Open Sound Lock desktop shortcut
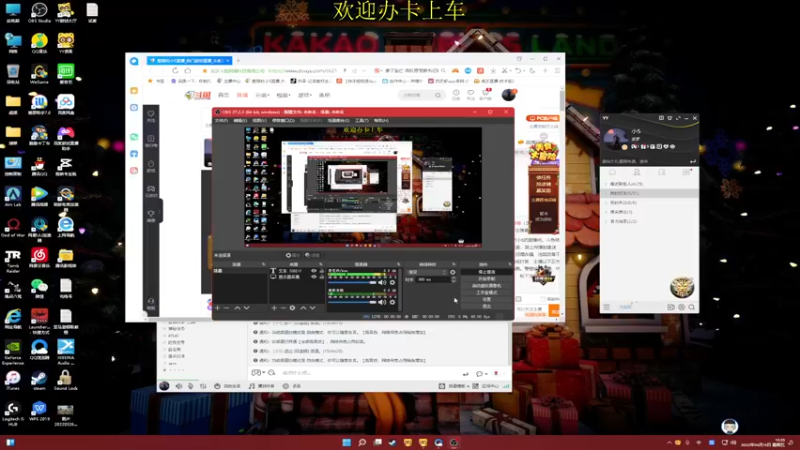The width and height of the screenshot is (800, 450). [65, 380]
